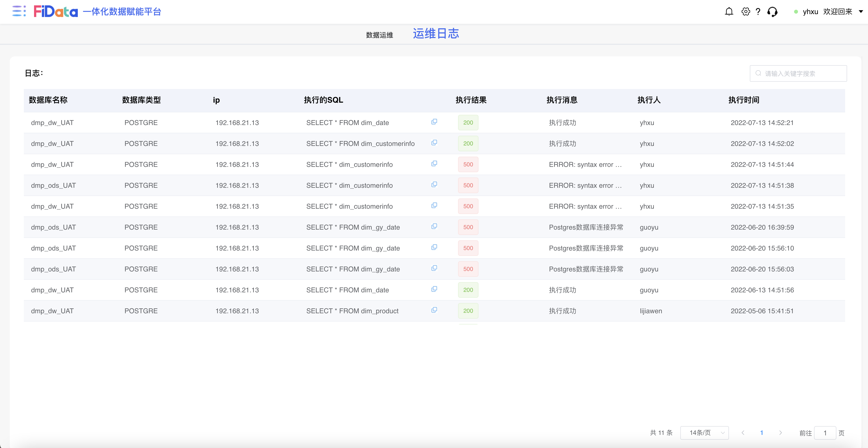Copy SQL of the 16:39:59 row

pos(434,226)
